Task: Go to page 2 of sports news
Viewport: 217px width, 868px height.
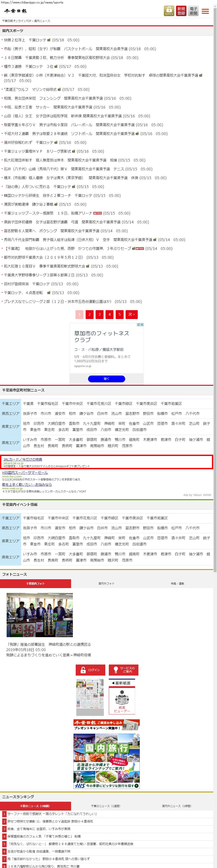Action: (89, 314)
